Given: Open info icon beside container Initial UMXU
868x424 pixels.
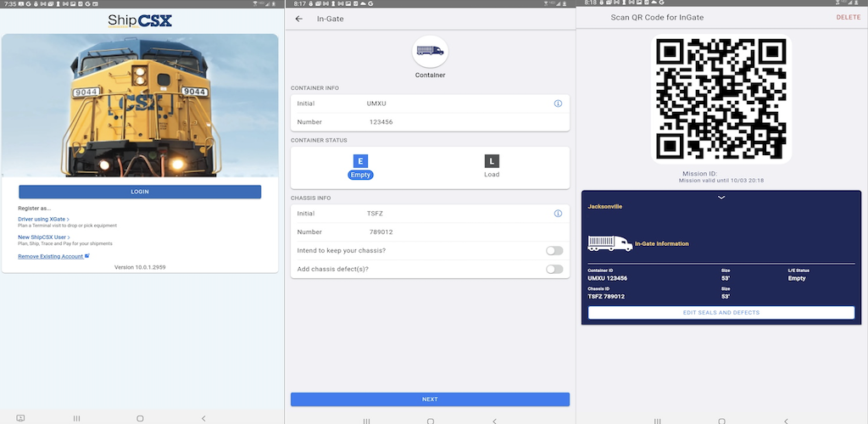Looking at the screenshot, I should coord(558,103).
